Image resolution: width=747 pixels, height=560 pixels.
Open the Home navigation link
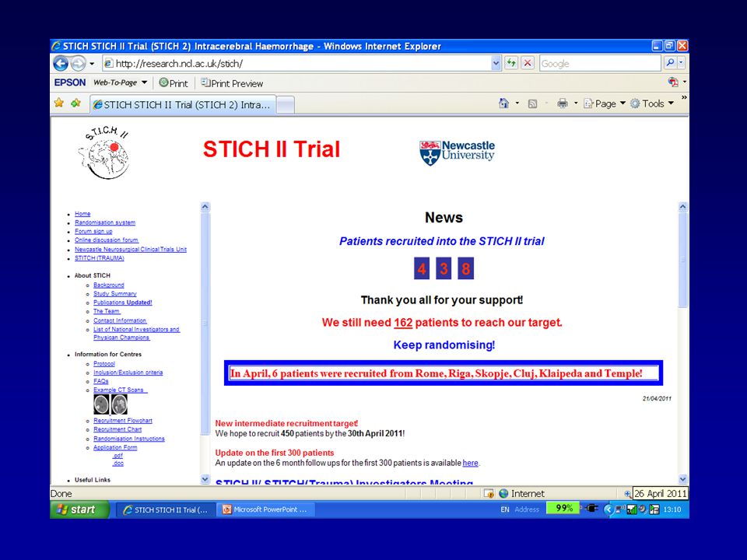[x=82, y=214]
